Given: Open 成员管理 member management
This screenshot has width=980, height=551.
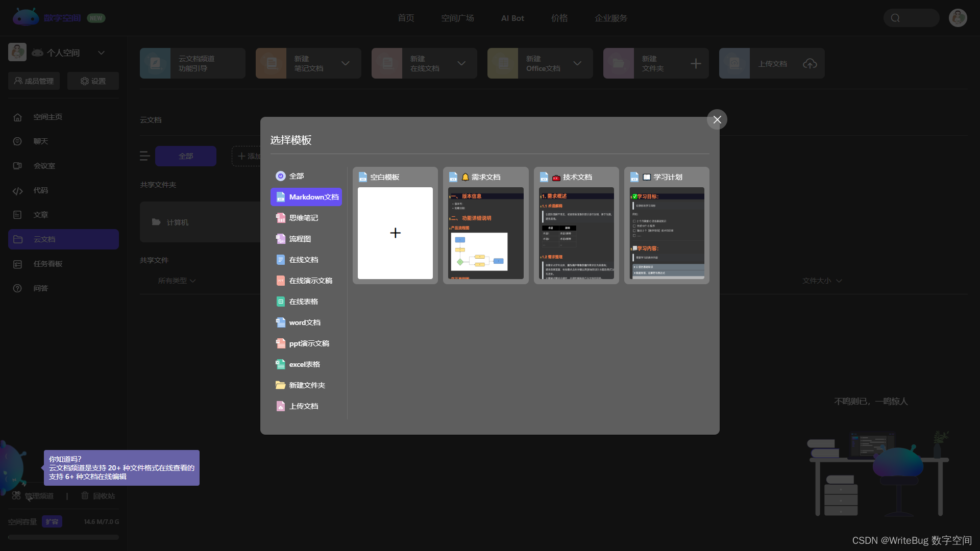Looking at the screenshot, I should [x=34, y=81].
